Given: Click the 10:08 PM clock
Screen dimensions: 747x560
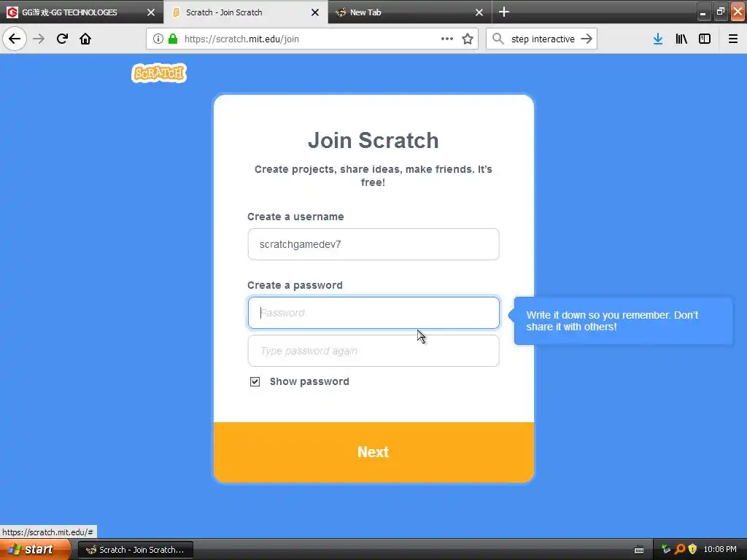Looking at the screenshot, I should click(720, 550).
